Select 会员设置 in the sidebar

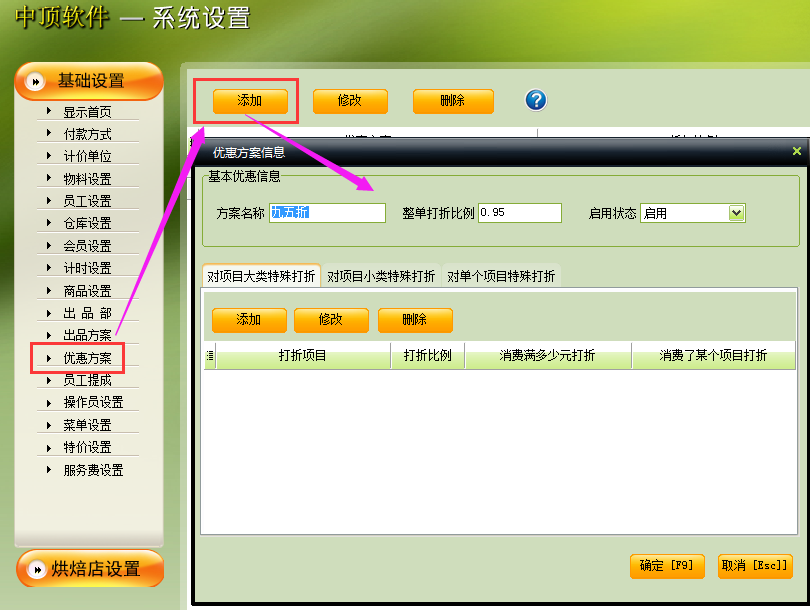pyautogui.click(x=87, y=246)
